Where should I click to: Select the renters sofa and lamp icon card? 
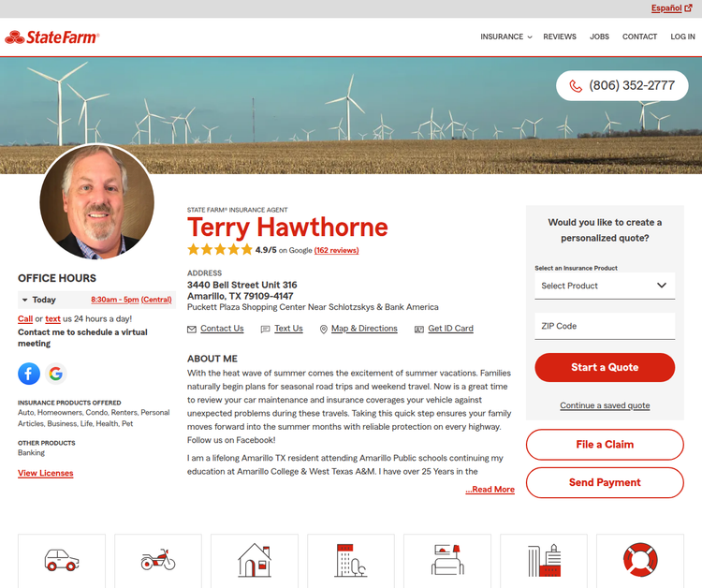[447, 560]
